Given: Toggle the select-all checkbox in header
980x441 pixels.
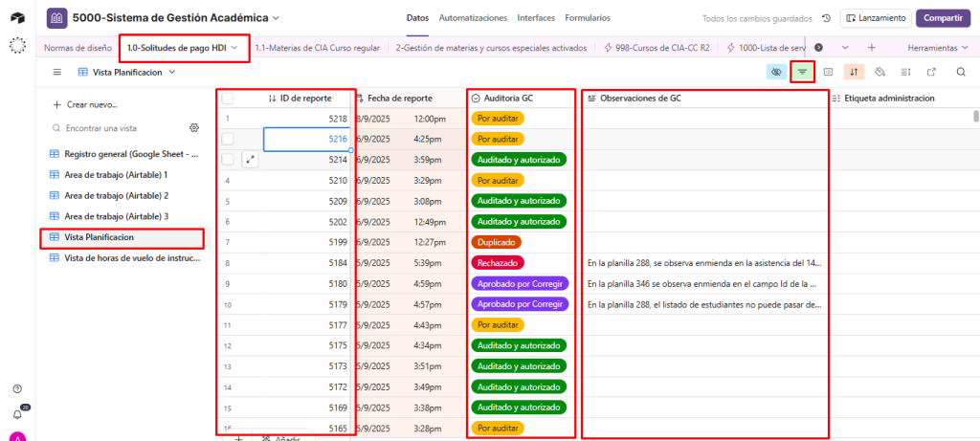Looking at the screenshot, I should click(228, 99).
